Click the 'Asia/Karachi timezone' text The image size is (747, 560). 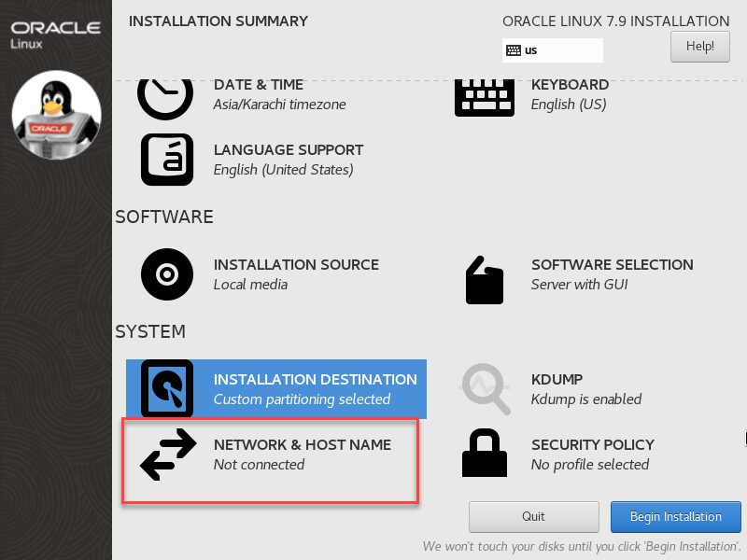click(x=279, y=105)
